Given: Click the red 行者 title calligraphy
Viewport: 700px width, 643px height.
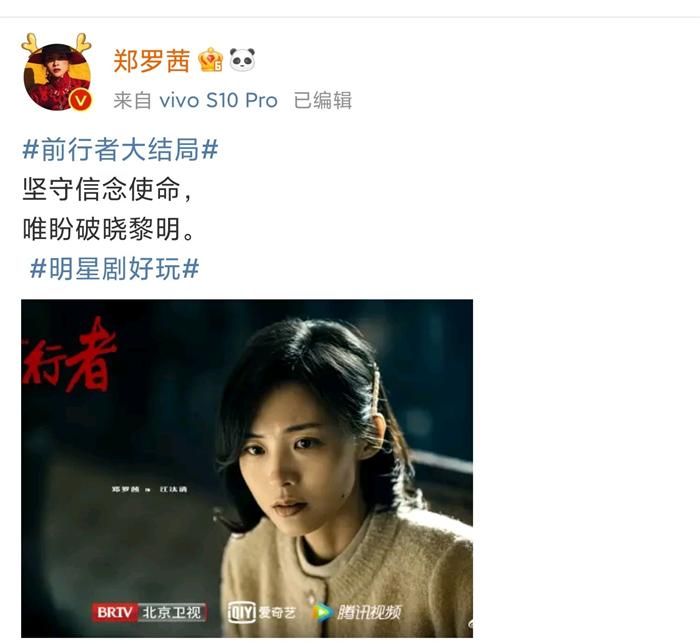Looking at the screenshot, I should [x=68, y=355].
